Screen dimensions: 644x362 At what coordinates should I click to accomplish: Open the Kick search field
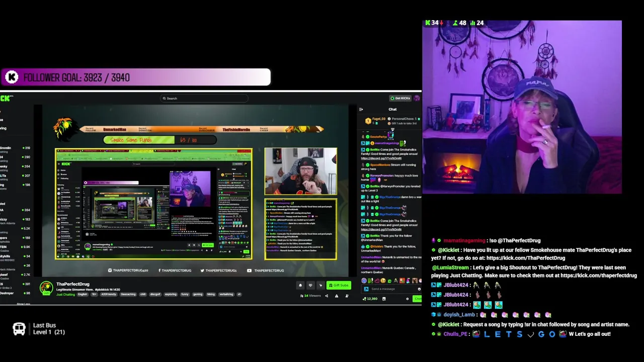pyautogui.click(x=204, y=99)
